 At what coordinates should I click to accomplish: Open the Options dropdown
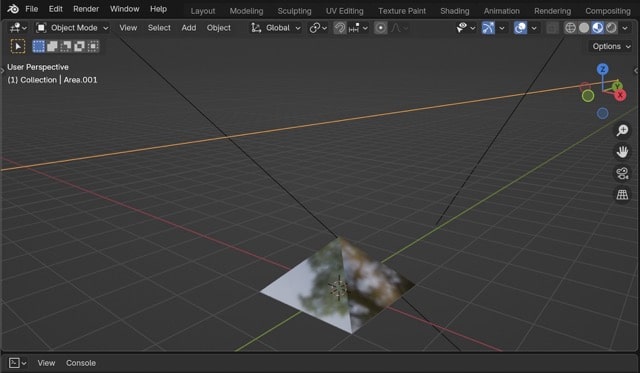pyautogui.click(x=611, y=47)
